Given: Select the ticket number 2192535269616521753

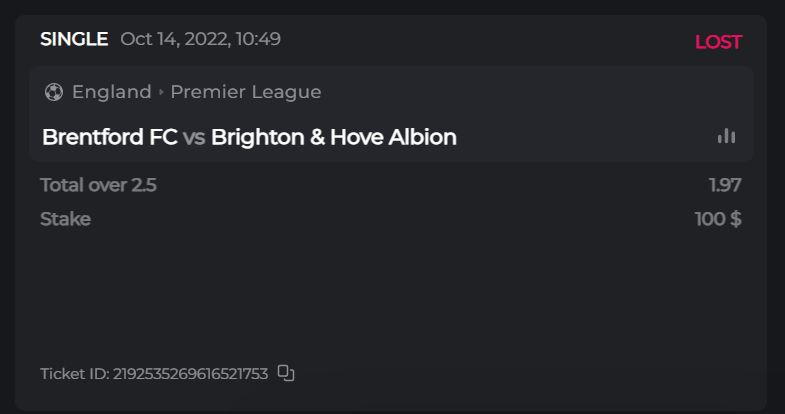Looking at the screenshot, I should [x=191, y=374].
